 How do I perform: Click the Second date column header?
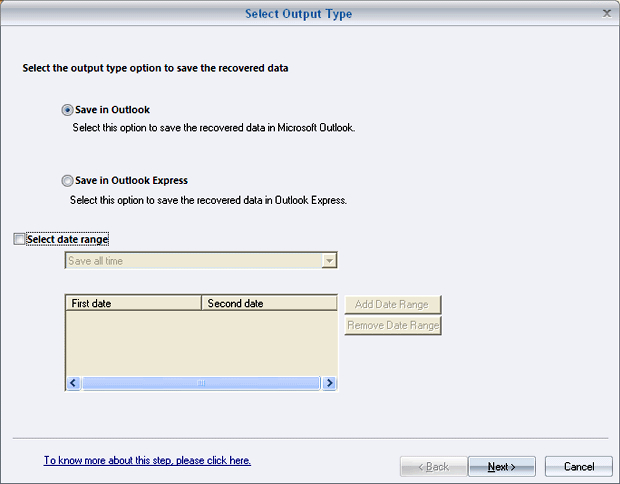coord(269,303)
